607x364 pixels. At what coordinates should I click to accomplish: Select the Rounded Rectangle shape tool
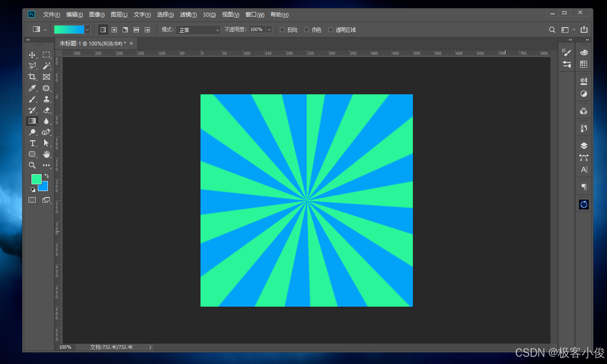32,154
